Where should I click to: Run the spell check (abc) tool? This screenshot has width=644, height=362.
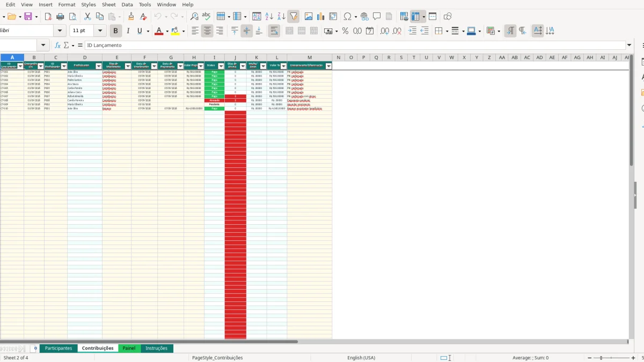coord(206,17)
